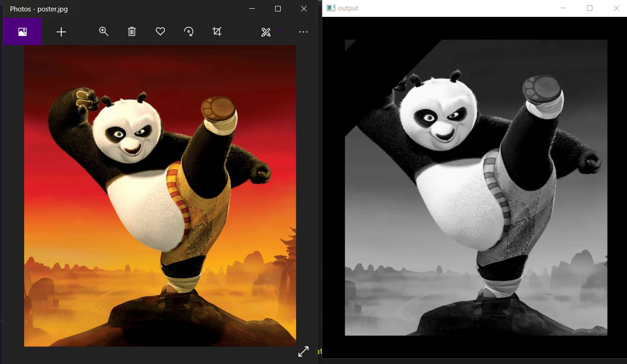The width and height of the screenshot is (627, 364).
Task: Click the Add to plus icon
Action: pyautogui.click(x=61, y=31)
